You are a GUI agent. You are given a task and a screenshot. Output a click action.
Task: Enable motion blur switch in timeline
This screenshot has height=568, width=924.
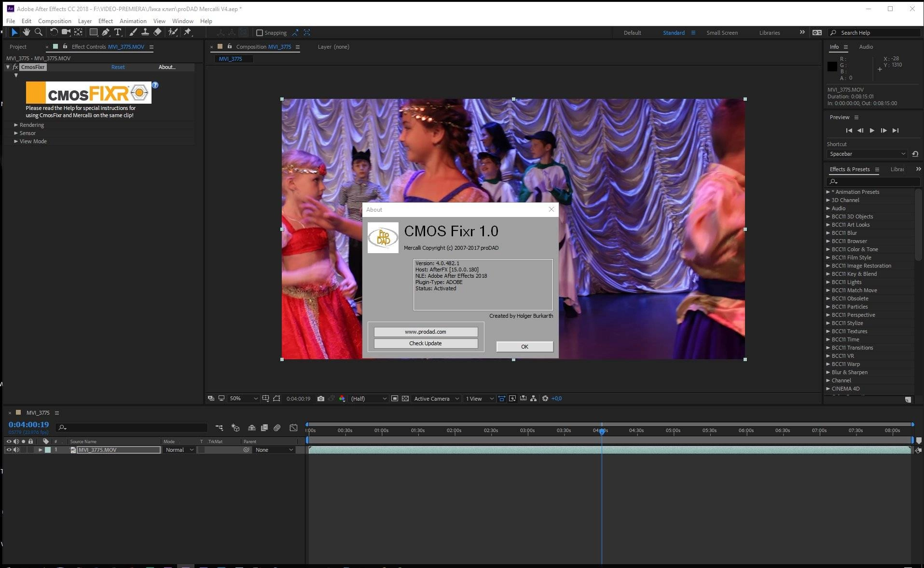tap(277, 428)
